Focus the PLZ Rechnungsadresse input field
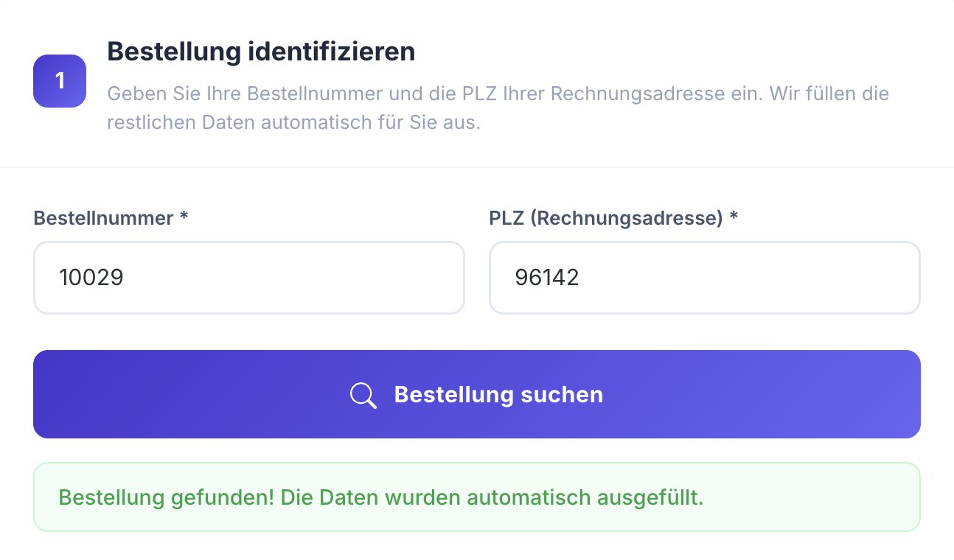The width and height of the screenshot is (954, 560). pyautogui.click(x=704, y=278)
